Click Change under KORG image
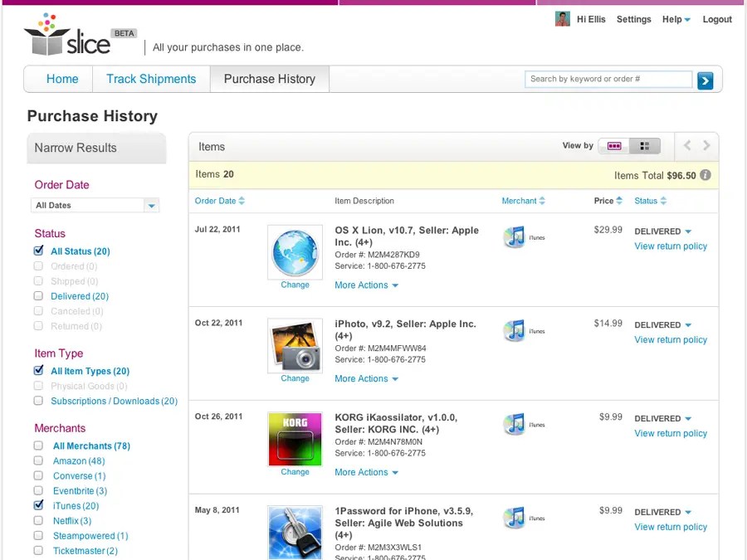The height and width of the screenshot is (560, 747). pos(295,472)
